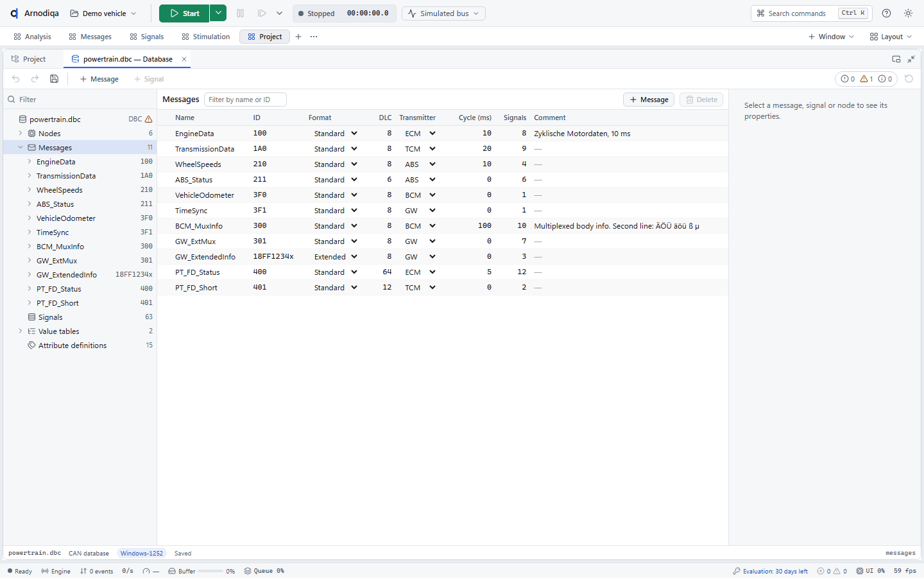Click the DBC warning triangle in tree
This screenshot has height=578, width=924.
coord(149,119)
